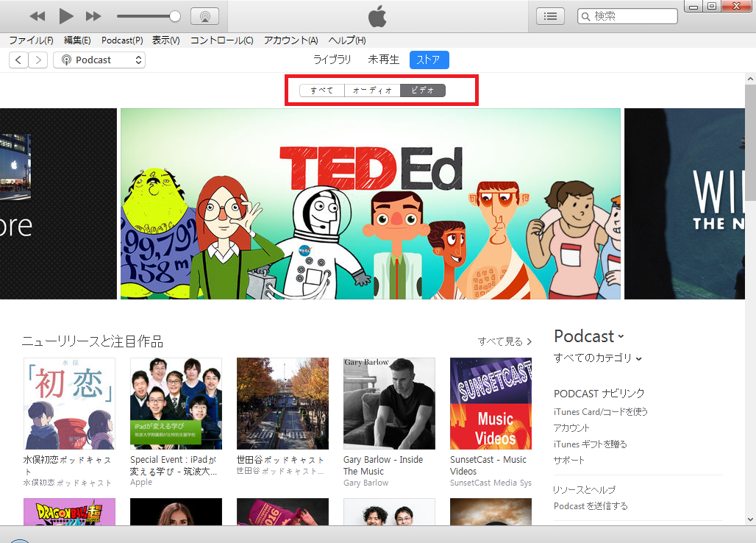Open the TED Ed featured banner
Screen dimensions: 756x543
[x=371, y=204]
